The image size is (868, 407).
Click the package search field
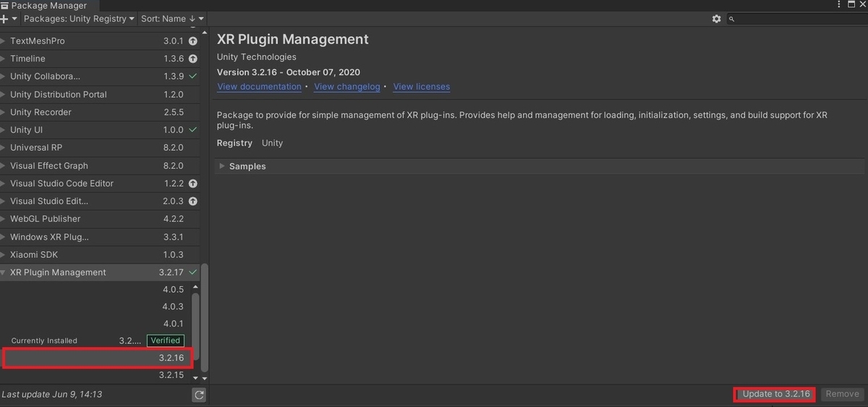796,19
